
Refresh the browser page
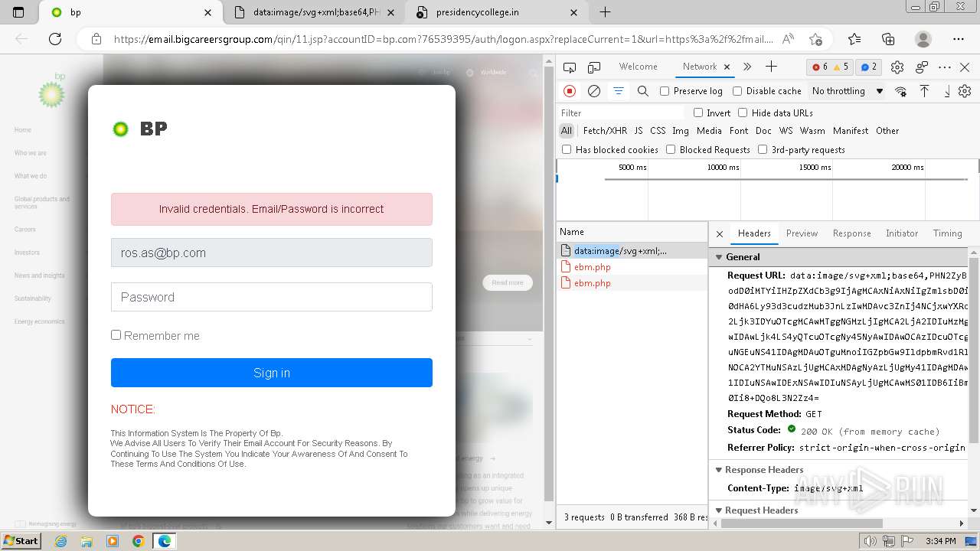(x=55, y=39)
